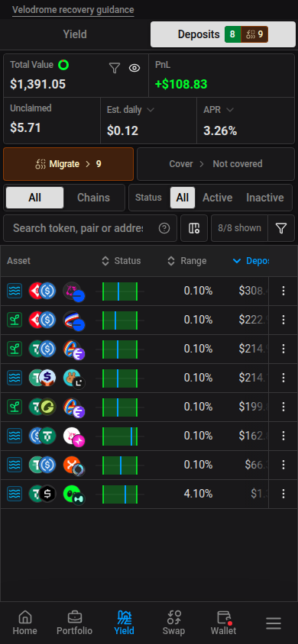Open the Yield tab in bottom navigation
The width and height of the screenshot is (298, 644).
124,623
